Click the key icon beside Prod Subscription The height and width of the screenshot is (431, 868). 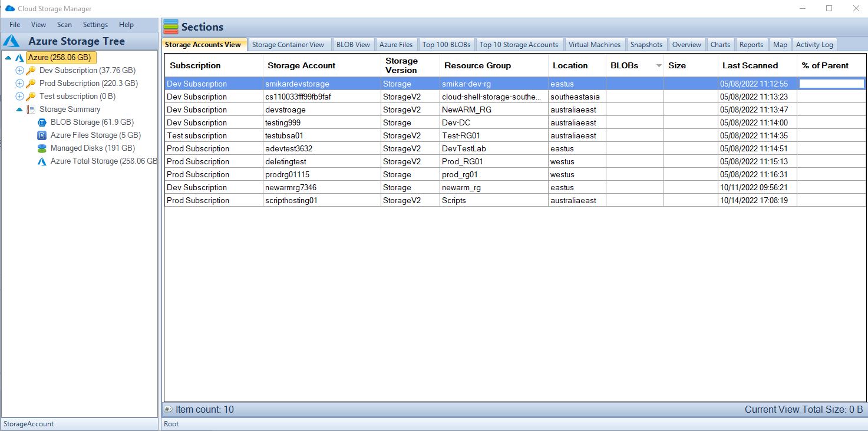31,84
